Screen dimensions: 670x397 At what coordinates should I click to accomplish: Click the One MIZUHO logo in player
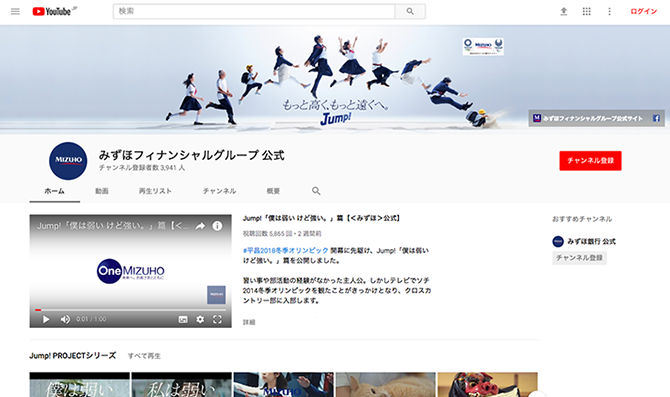coord(130,271)
